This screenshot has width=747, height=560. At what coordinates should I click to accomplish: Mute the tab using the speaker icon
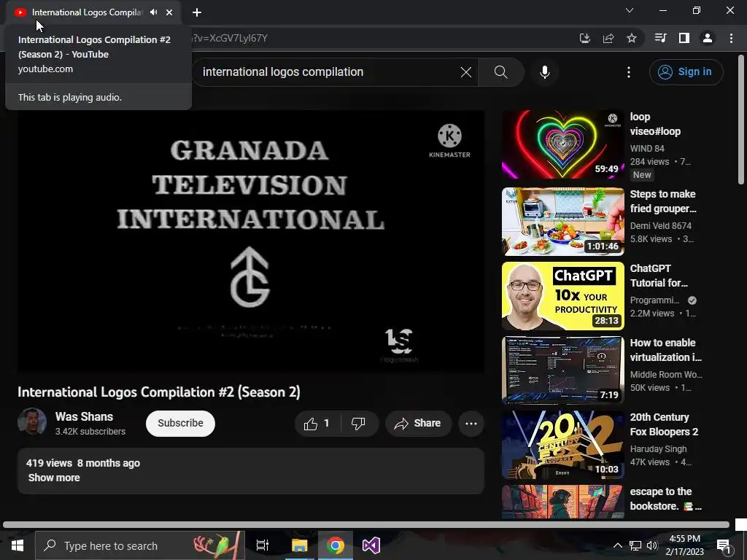(x=153, y=12)
